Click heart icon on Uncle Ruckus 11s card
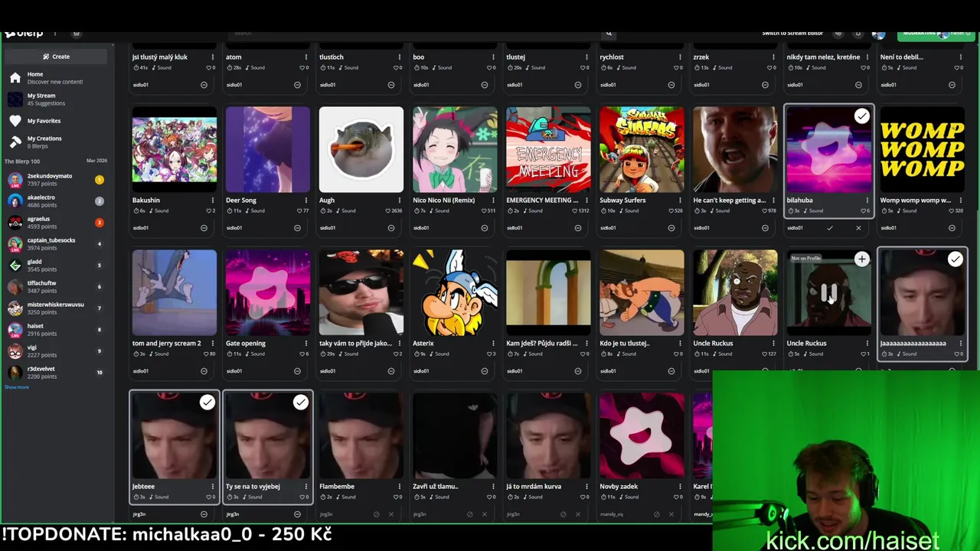The height and width of the screenshot is (551, 980). pos(763,354)
